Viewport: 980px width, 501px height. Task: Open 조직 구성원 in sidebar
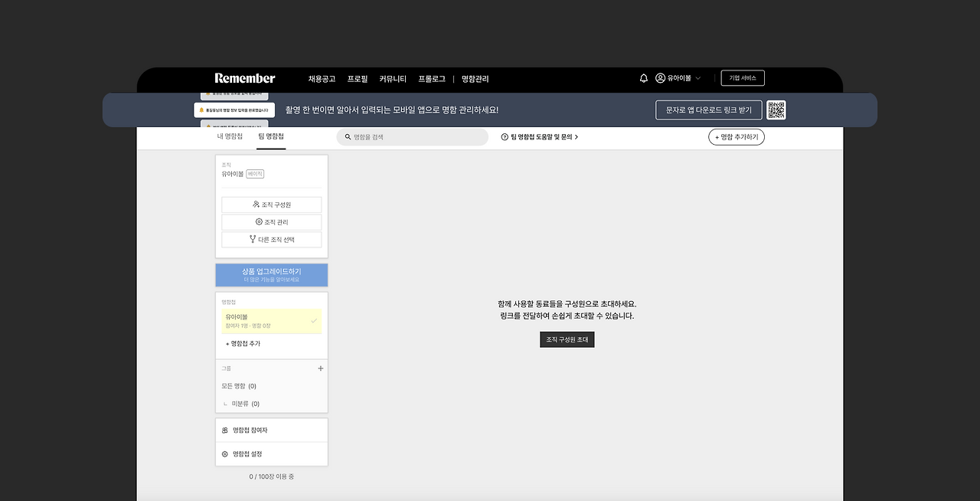pyautogui.click(x=272, y=205)
